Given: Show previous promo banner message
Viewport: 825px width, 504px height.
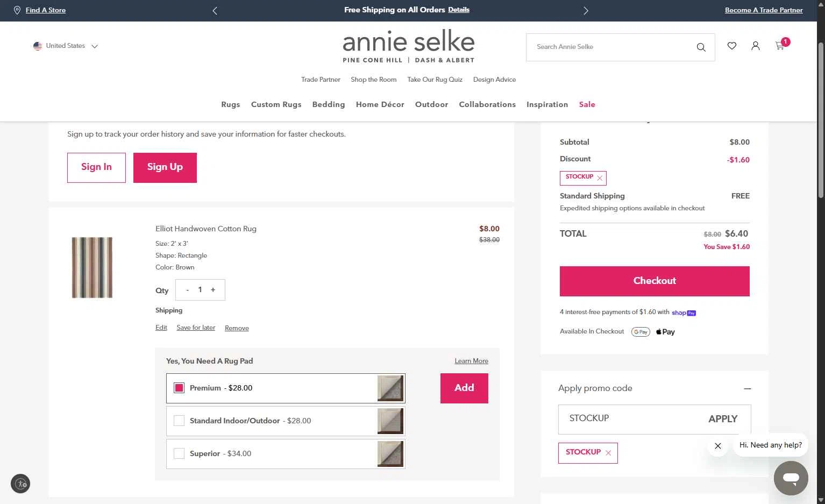Looking at the screenshot, I should 215,10.
